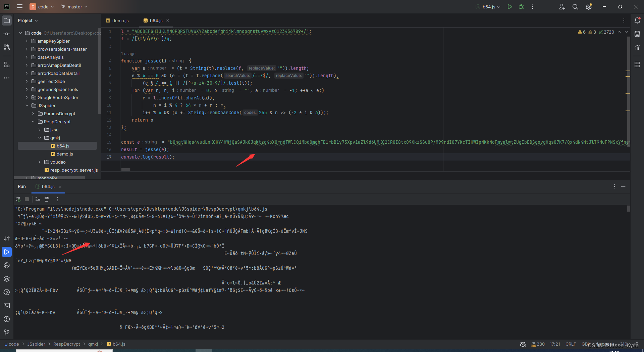Open b64.js run configuration dropdown
This screenshot has width=644, height=352.
point(488,7)
